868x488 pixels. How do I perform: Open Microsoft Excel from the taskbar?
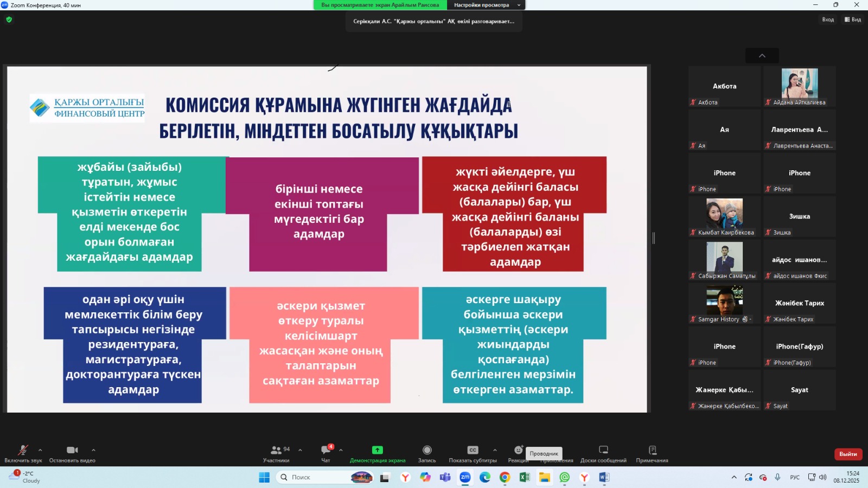525,477
